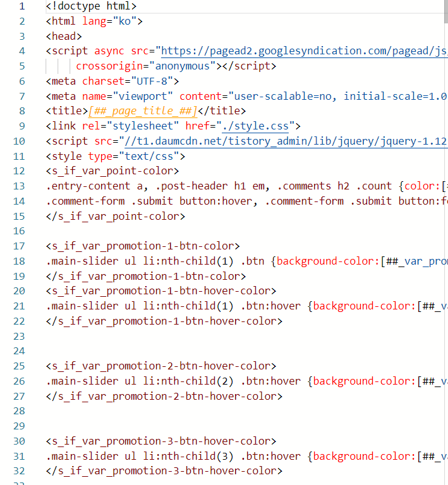Click opening <s_if_var_point-color> tag on line 12
This screenshot has height=485, width=448.
pyautogui.click(x=112, y=171)
